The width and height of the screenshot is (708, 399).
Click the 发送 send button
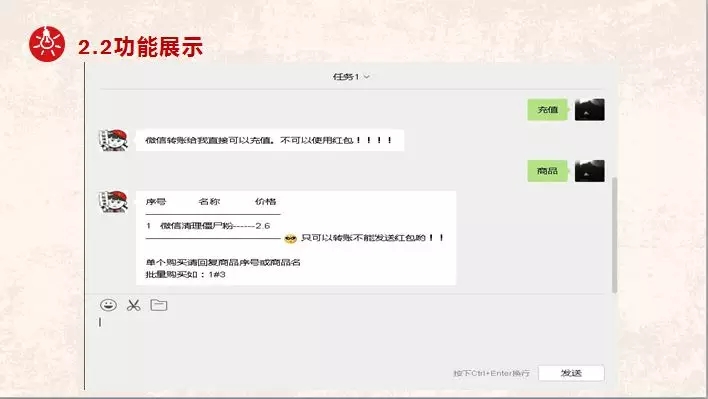(x=571, y=373)
